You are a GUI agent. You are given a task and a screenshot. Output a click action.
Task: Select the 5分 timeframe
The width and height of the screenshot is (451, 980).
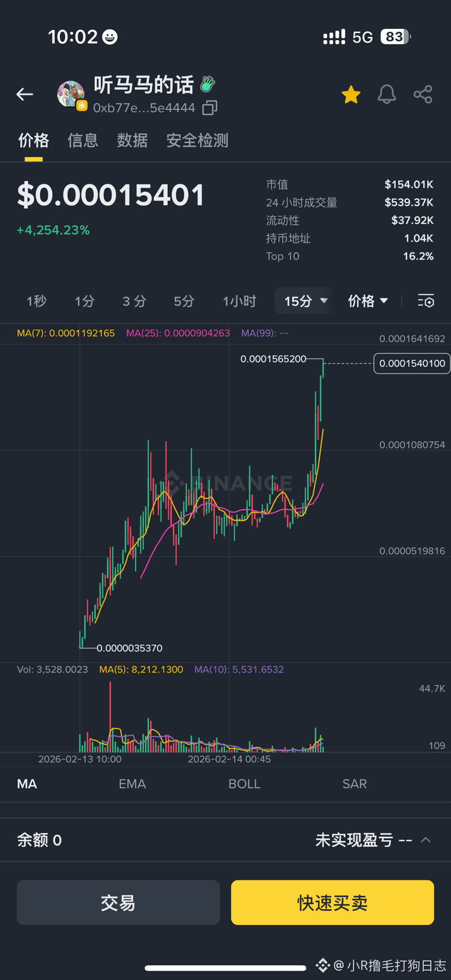tap(184, 301)
